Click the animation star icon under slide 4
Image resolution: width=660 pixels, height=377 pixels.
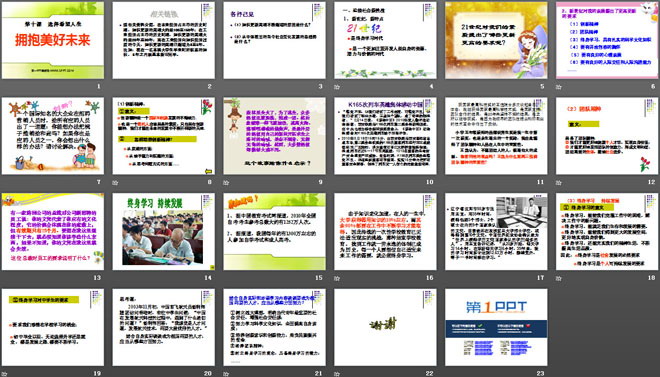tap(337, 87)
